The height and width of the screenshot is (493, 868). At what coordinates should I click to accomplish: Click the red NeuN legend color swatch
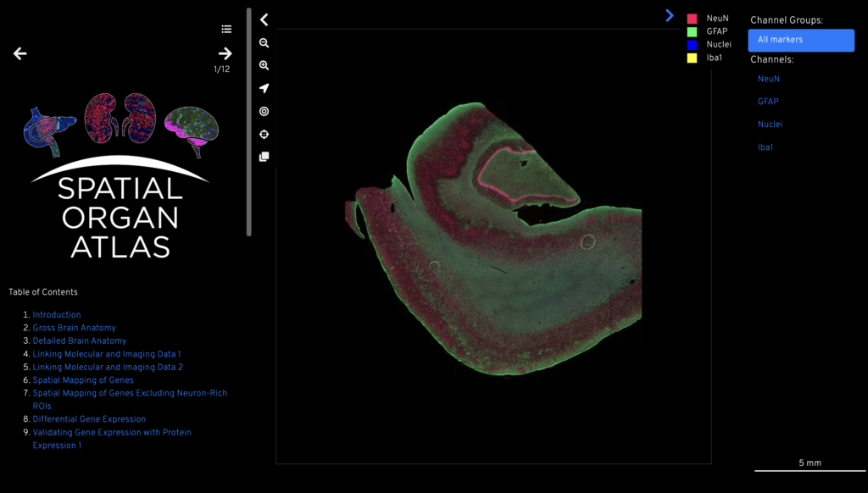tap(692, 18)
